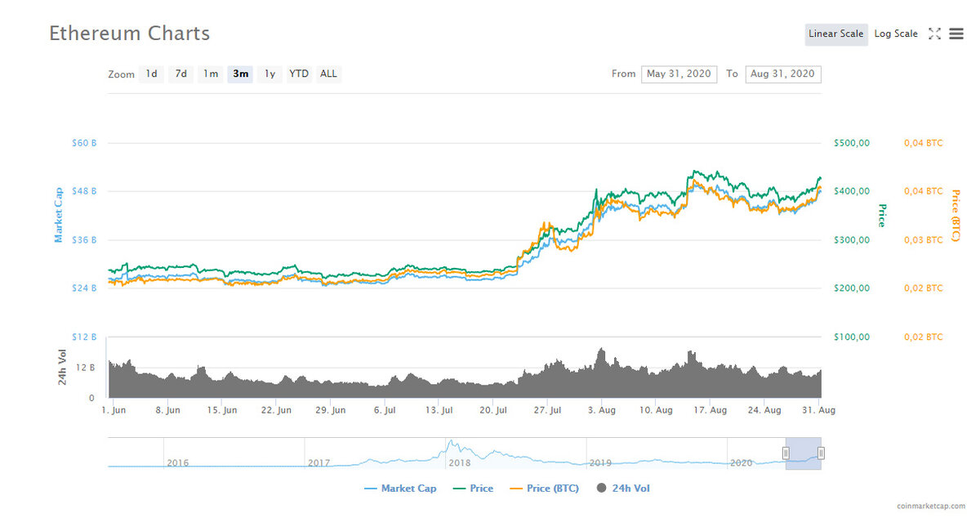This screenshot has height=527, width=980.
Task: Edit the From date field May 31, 2020
Action: tap(679, 74)
